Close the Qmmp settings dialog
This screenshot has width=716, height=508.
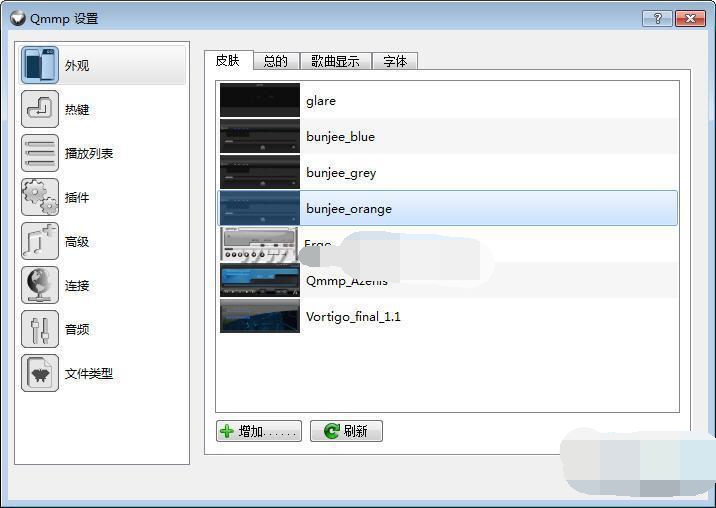click(x=690, y=18)
